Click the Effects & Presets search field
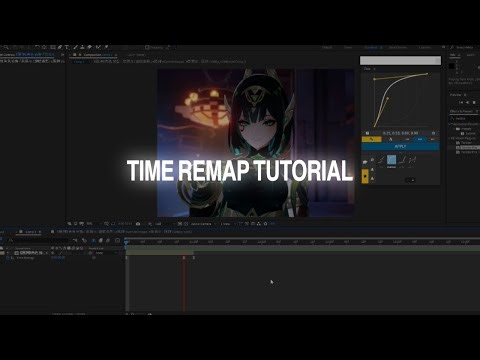 click(465, 118)
